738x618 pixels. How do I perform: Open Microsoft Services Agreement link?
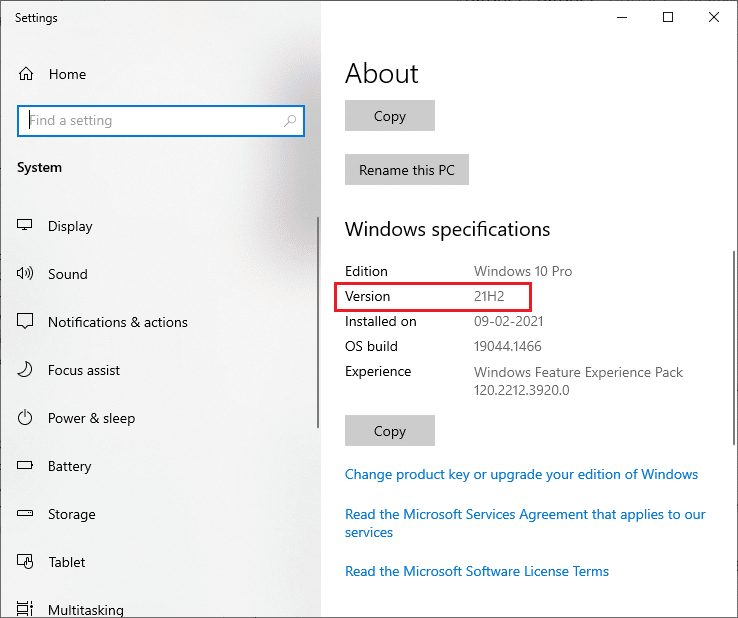pyautogui.click(x=525, y=523)
